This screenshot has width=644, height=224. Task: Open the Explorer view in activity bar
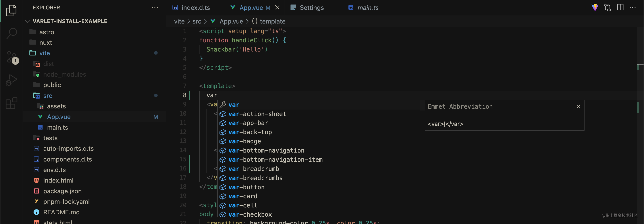(11, 10)
